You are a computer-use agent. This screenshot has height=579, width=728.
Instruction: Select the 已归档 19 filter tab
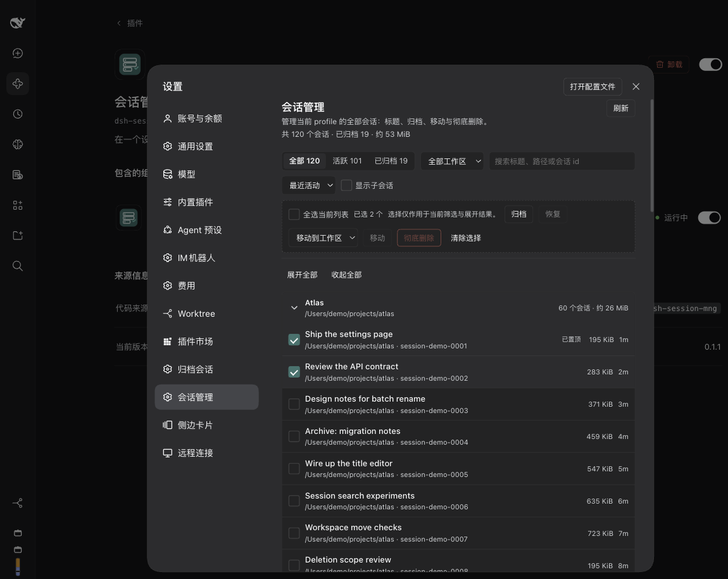tap(391, 161)
